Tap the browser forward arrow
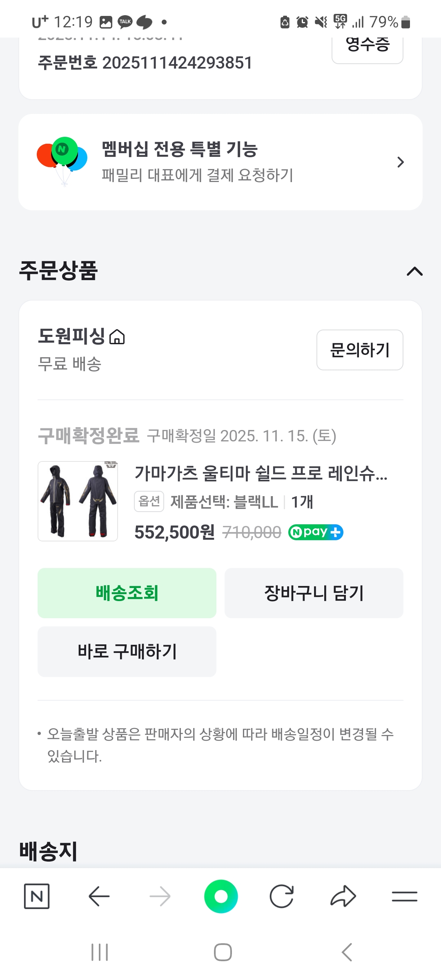Viewport: 441px width, 980px height. point(160,897)
